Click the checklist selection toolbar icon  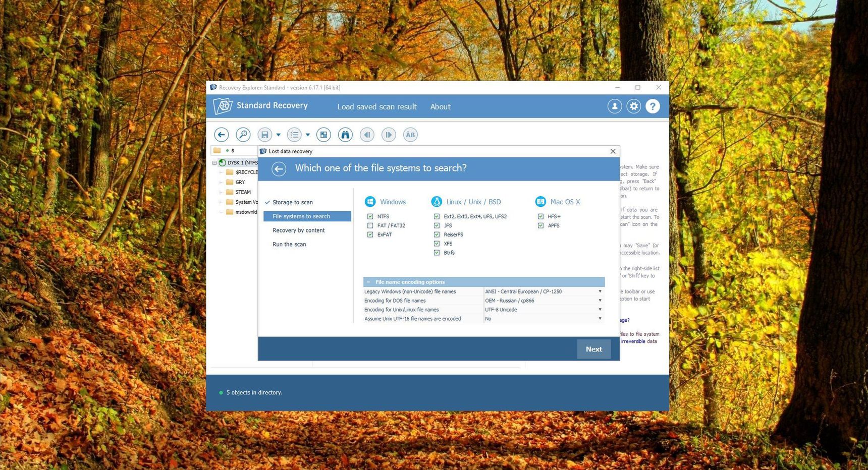click(294, 135)
